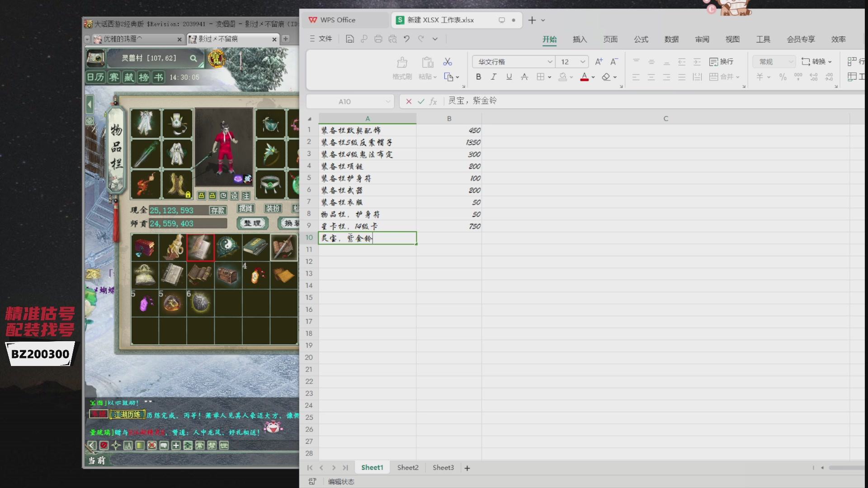Toggle the 全 chat channel filter
Image resolution: width=868 pixels, height=488 pixels.
[x=188, y=446]
